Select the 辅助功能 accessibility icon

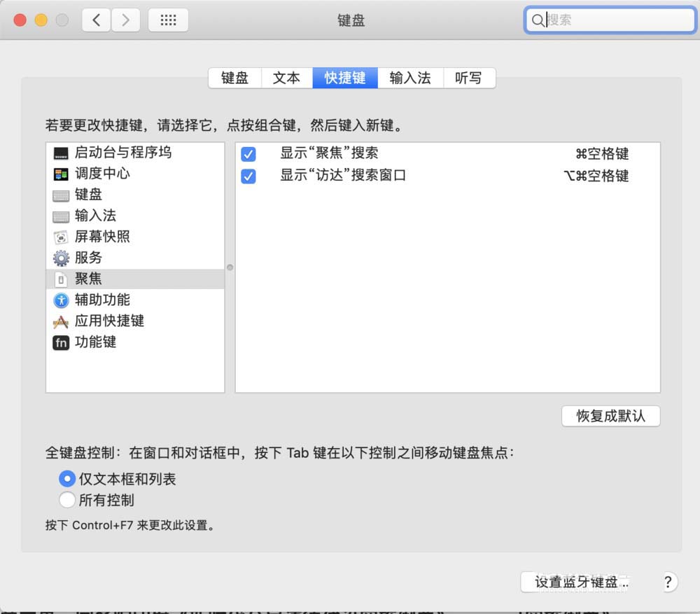[x=61, y=300]
